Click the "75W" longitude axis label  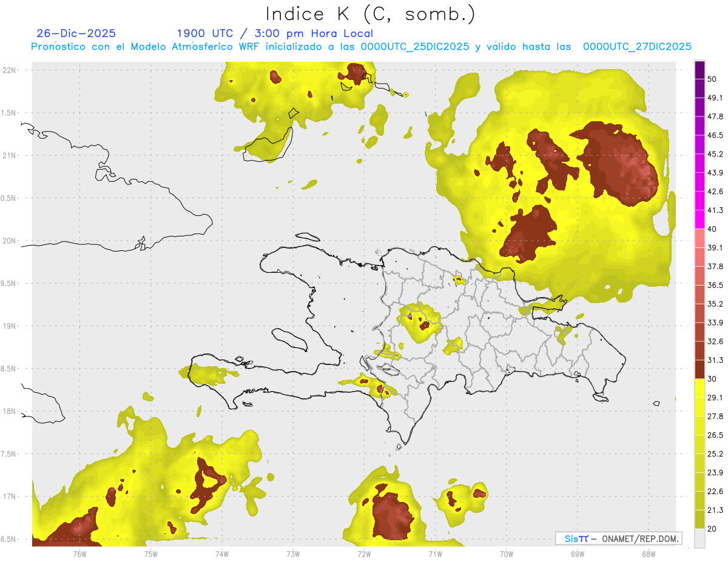(x=150, y=554)
